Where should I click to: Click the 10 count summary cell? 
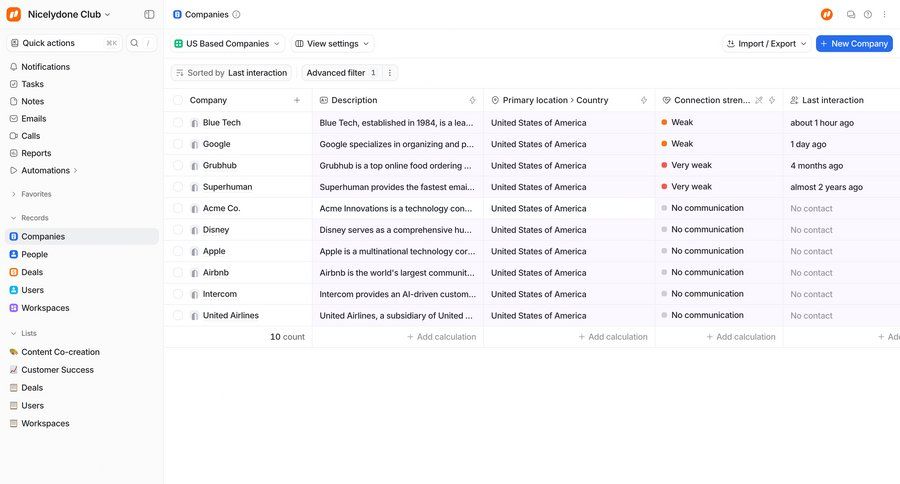238,337
